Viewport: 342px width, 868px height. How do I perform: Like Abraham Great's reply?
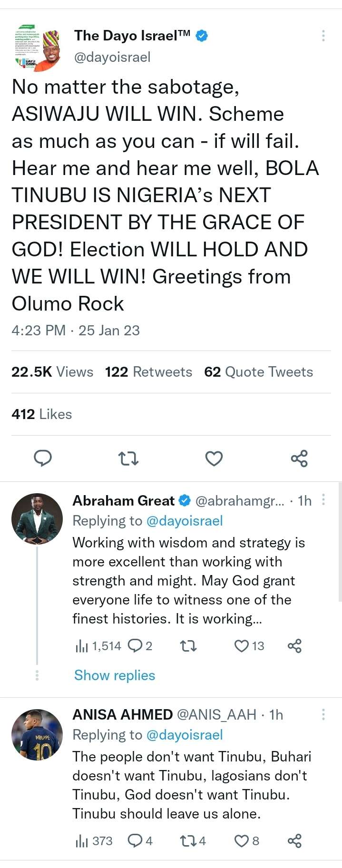tap(242, 645)
